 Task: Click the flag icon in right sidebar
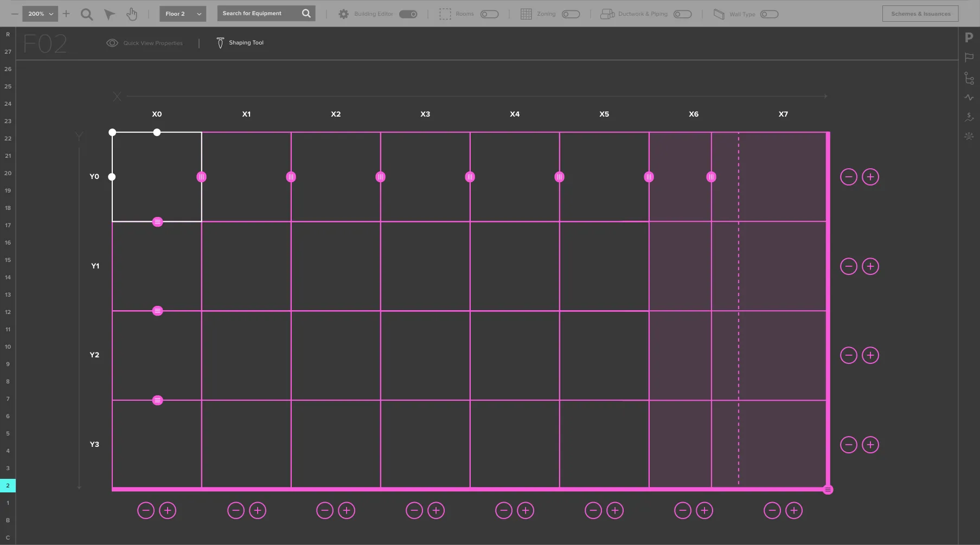click(969, 57)
